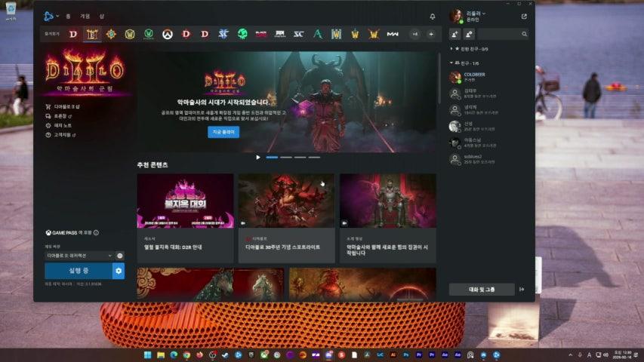Go to the 홈 tab
Screen dimensions: 644x362
point(68,17)
